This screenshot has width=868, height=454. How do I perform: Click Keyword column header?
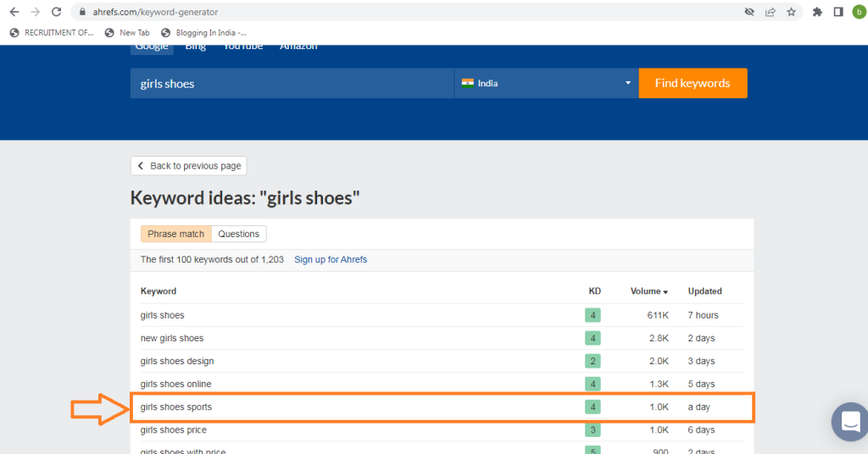coord(159,291)
